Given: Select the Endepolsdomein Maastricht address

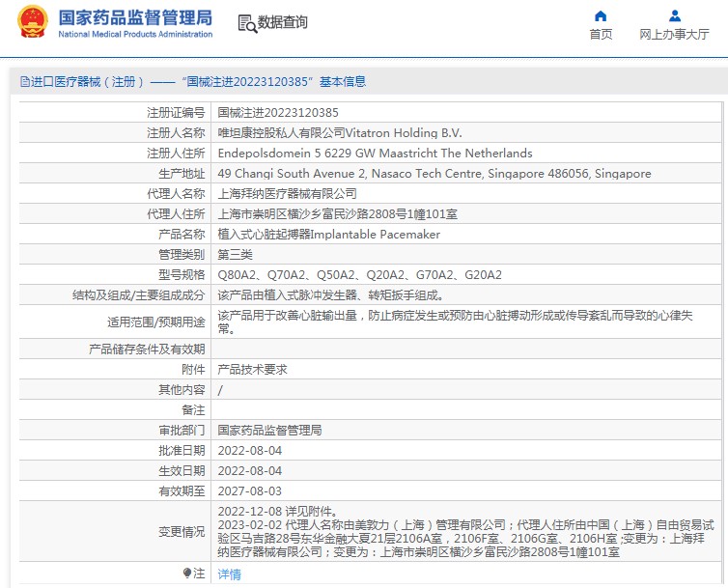Looking at the screenshot, I should pyautogui.click(x=375, y=154).
